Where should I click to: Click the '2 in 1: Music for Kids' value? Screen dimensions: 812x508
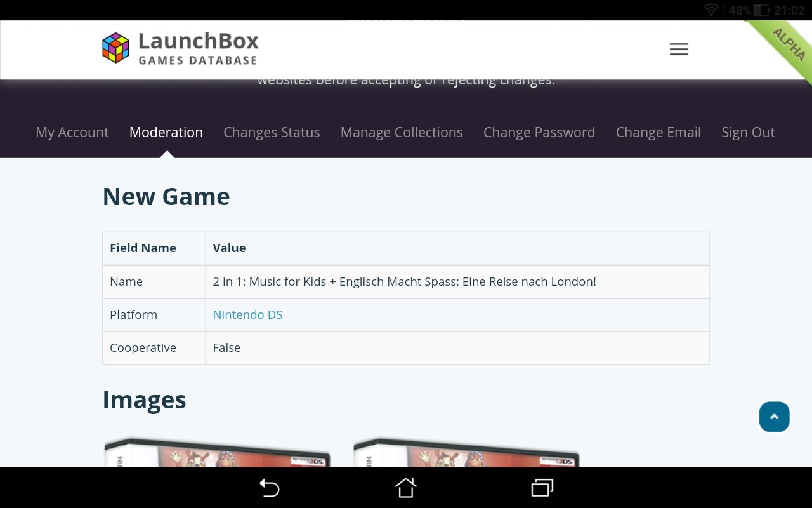coord(404,281)
